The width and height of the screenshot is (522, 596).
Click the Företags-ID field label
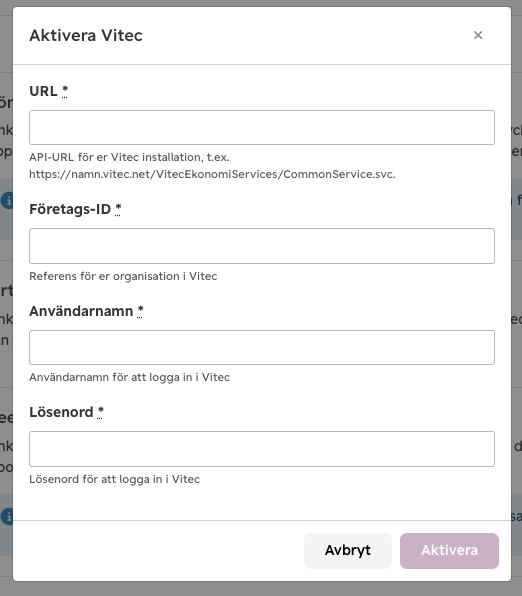coord(70,209)
